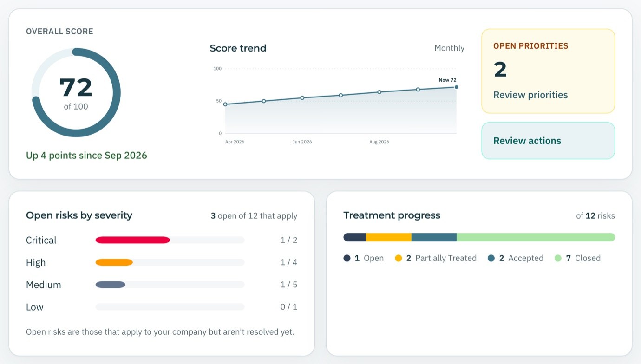Click the Closed legend dot

(x=558, y=258)
